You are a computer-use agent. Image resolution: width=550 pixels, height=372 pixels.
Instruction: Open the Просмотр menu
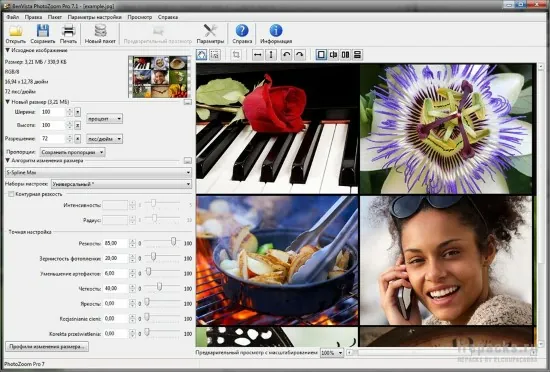pos(140,17)
